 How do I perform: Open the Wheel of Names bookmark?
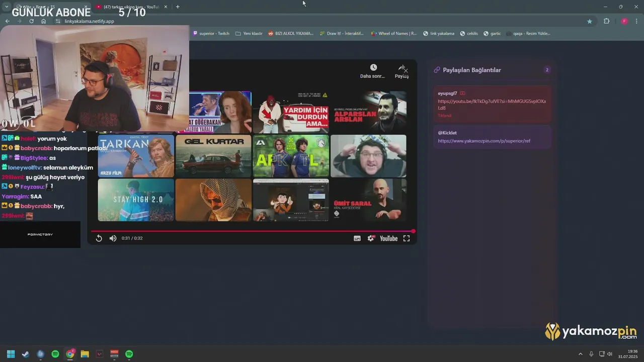click(x=394, y=34)
